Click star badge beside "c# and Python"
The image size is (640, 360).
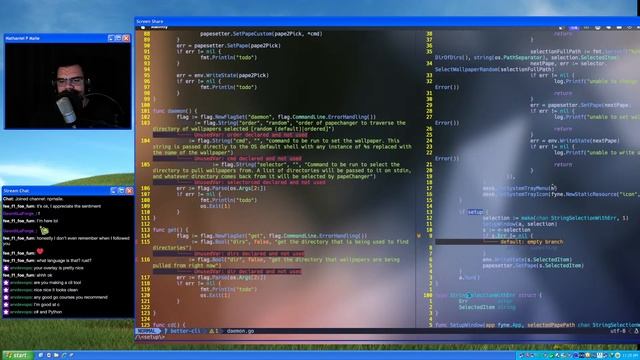[x=6, y=312]
